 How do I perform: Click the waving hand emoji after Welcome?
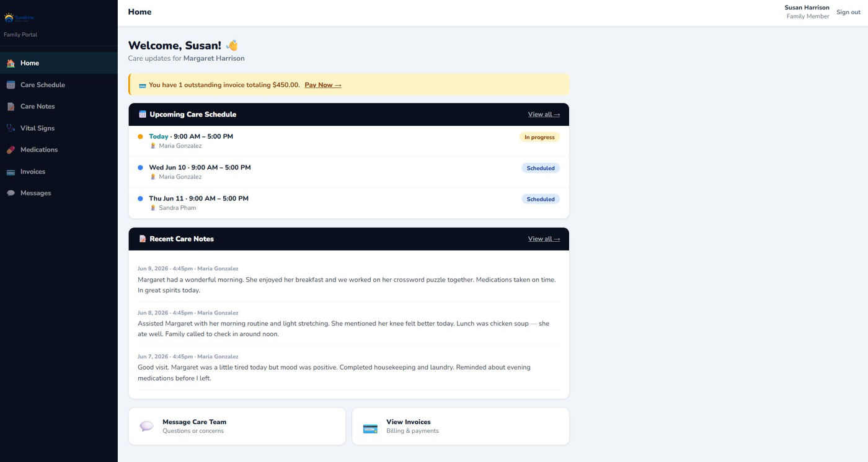(232, 45)
